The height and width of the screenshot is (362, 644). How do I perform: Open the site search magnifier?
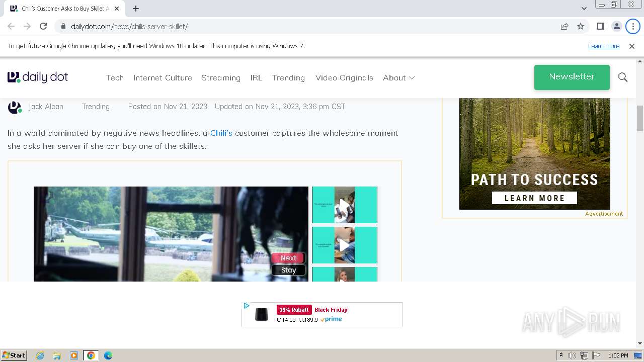pyautogui.click(x=623, y=77)
